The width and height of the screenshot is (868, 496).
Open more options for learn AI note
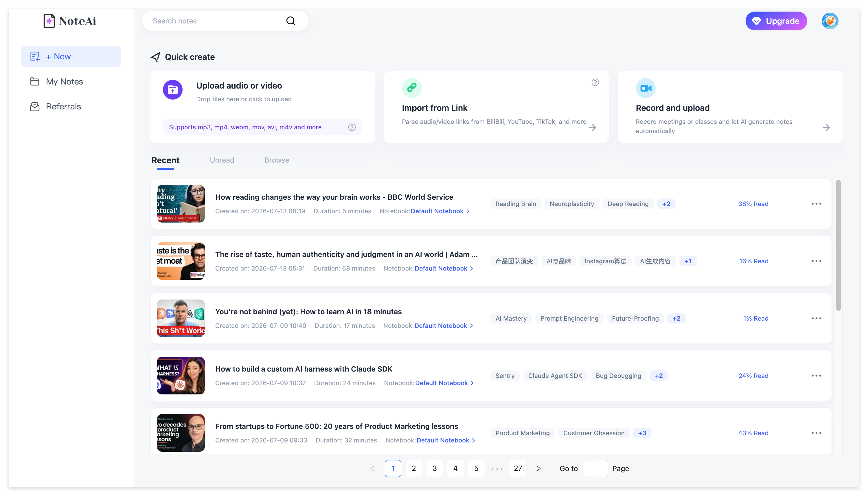(816, 318)
